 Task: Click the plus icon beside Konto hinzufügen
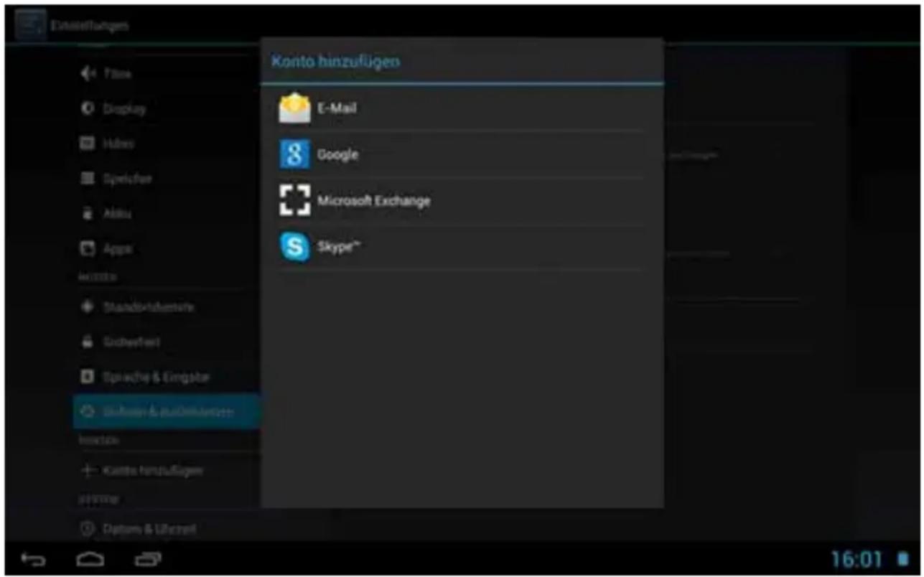pos(88,470)
